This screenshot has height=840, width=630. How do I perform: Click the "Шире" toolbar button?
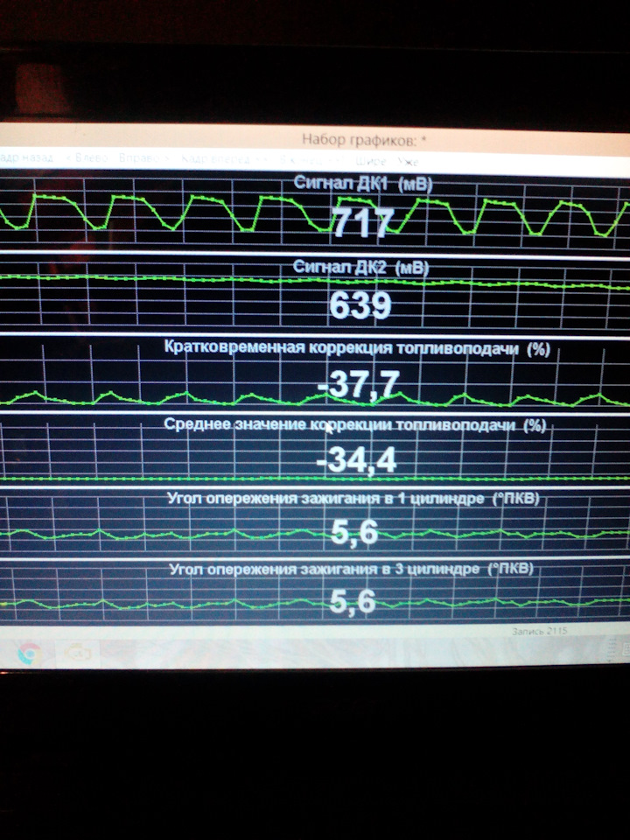371,162
